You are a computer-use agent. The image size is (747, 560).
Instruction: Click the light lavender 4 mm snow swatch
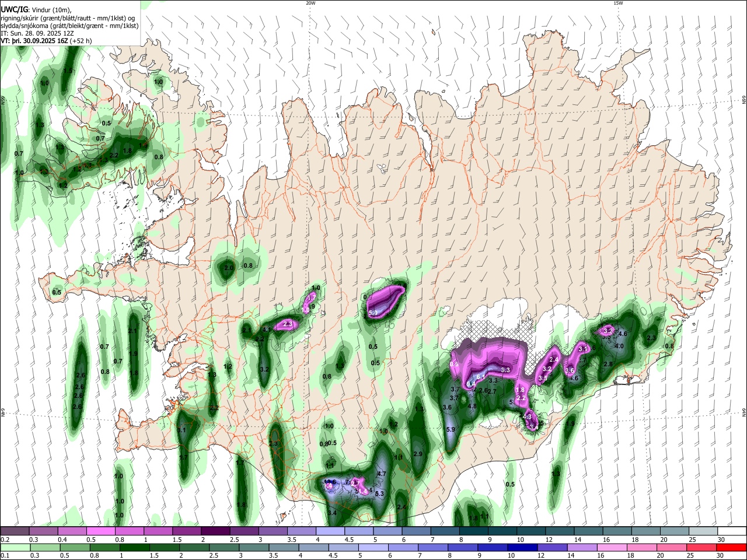point(329,531)
